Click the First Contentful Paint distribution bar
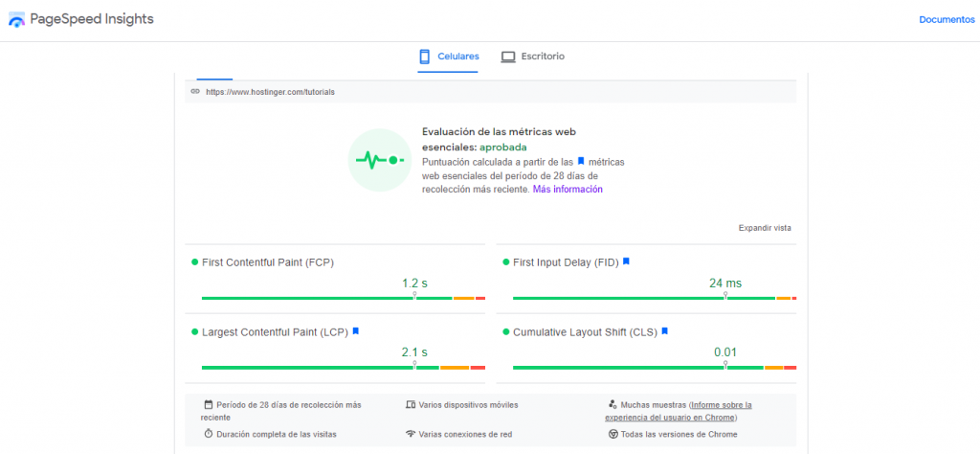The width and height of the screenshot is (980, 454). pos(343,298)
